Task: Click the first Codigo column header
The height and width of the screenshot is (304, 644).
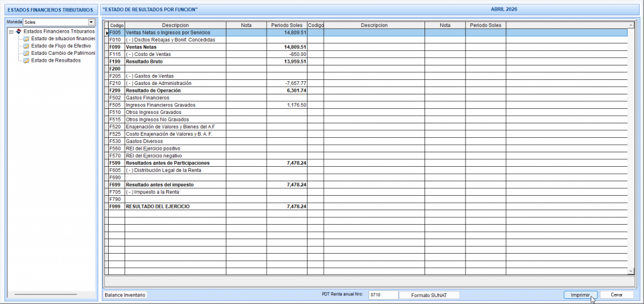Action: coord(116,25)
